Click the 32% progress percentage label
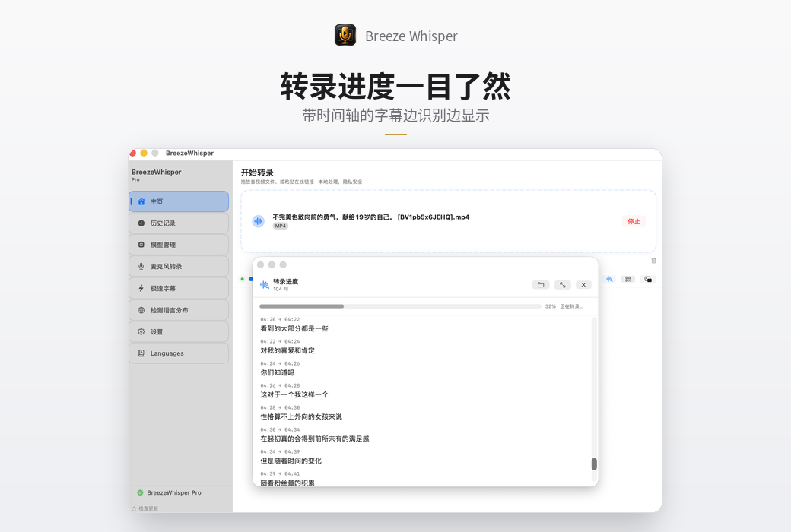 click(x=551, y=306)
